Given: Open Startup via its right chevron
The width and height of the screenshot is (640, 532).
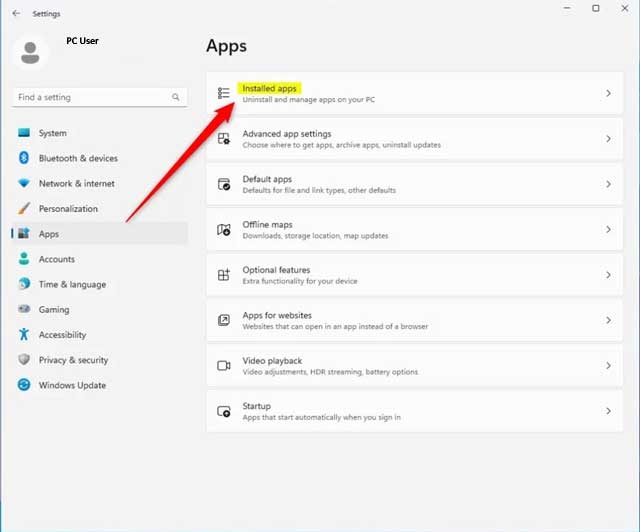Looking at the screenshot, I should click(608, 411).
